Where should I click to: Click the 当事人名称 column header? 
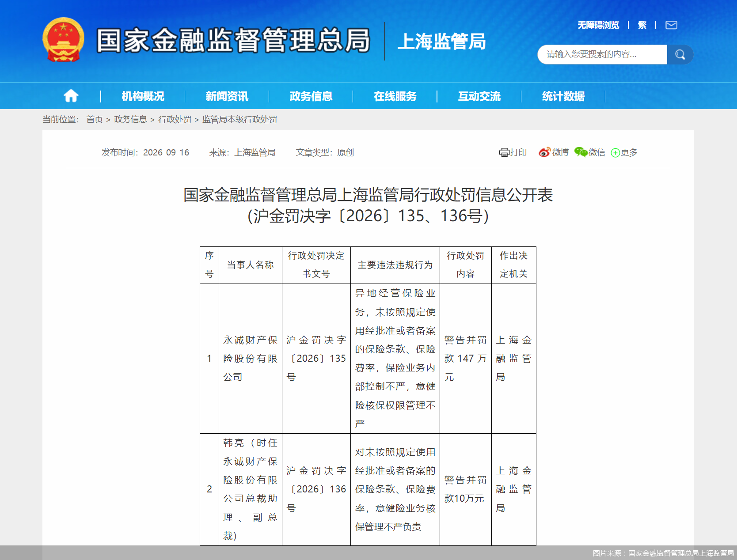[251, 265]
